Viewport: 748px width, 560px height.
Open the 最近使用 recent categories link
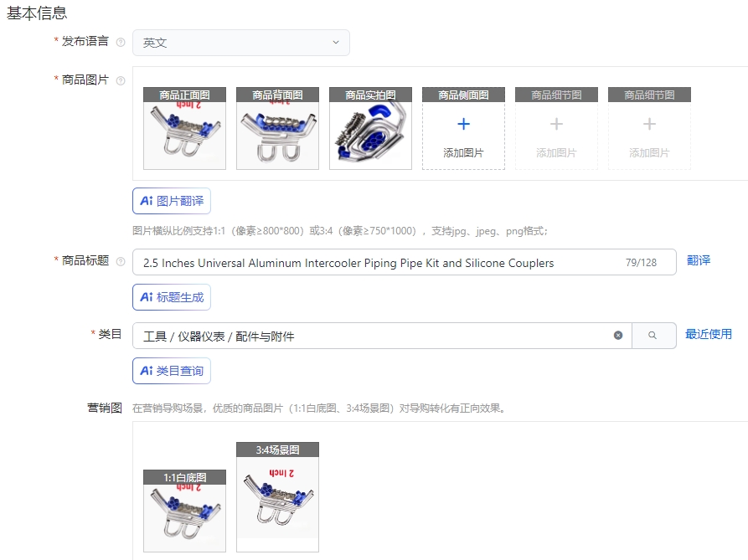coord(709,334)
